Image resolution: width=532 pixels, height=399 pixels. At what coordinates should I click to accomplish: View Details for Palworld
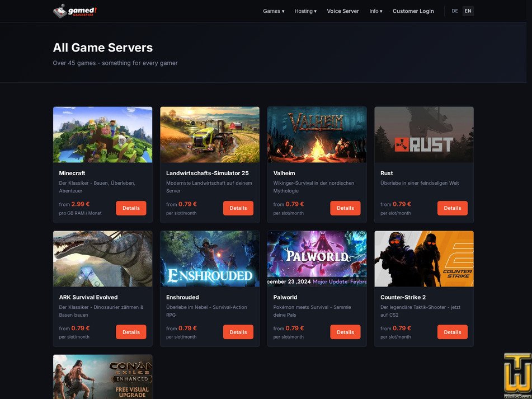click(x=345, y=332)
